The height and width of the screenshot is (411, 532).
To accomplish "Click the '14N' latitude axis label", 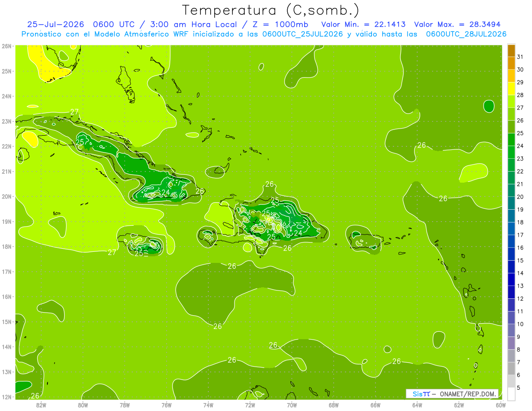I will [7, 347].
